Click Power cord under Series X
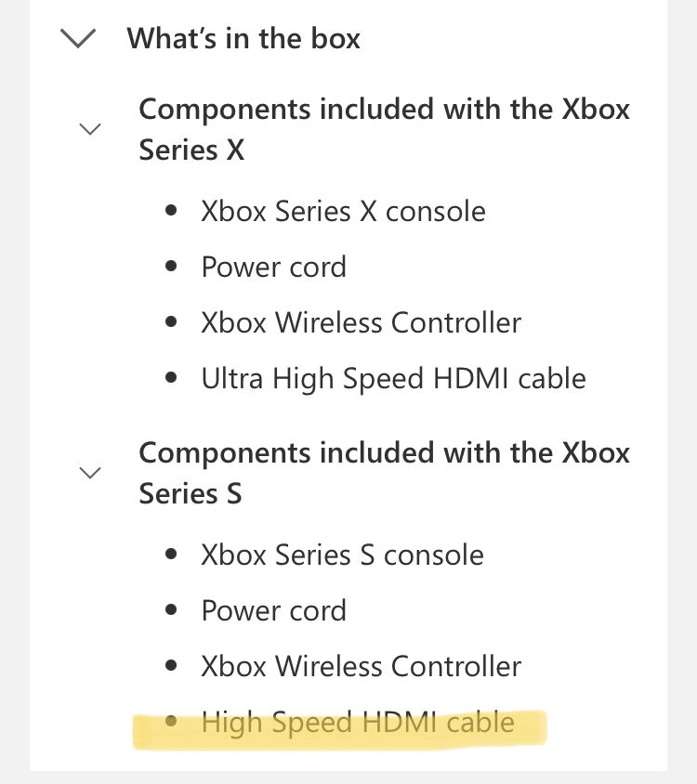 tap(274, 267)
